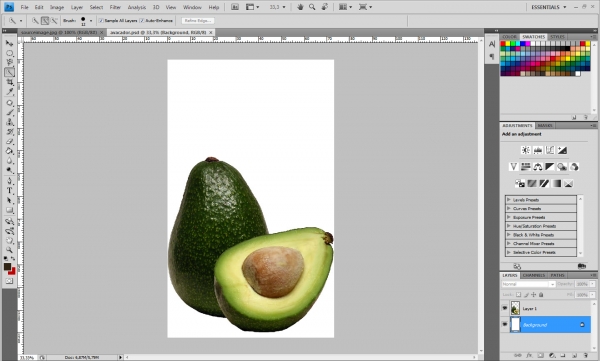Add a Curves adjustment

550,150
